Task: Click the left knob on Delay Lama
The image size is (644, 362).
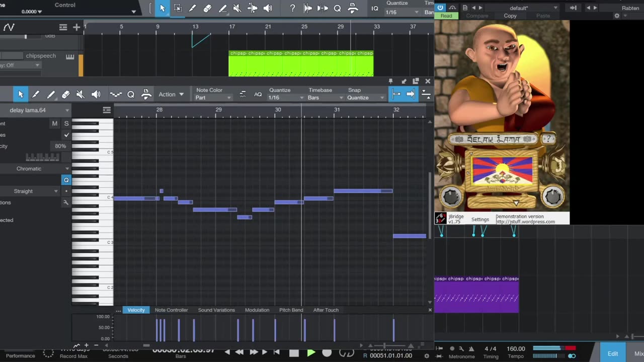Action: pos(451,197)
